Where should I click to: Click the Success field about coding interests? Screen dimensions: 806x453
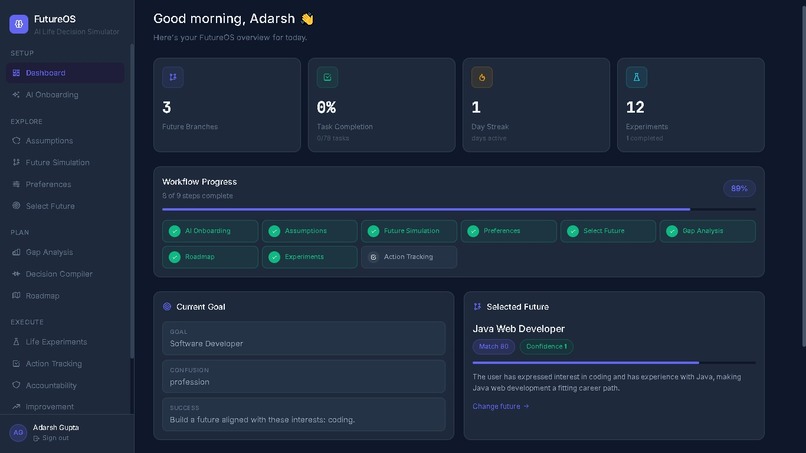click(x=304, y=414)
